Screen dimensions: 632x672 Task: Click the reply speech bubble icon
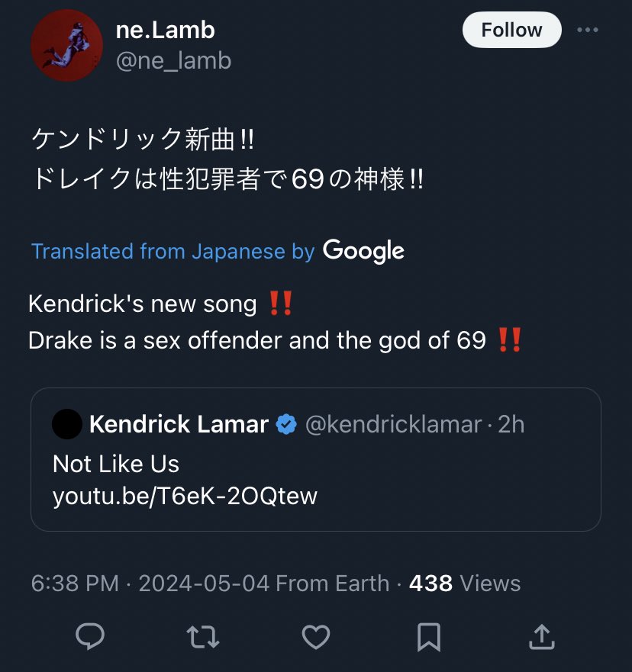[x=90, y=636]
